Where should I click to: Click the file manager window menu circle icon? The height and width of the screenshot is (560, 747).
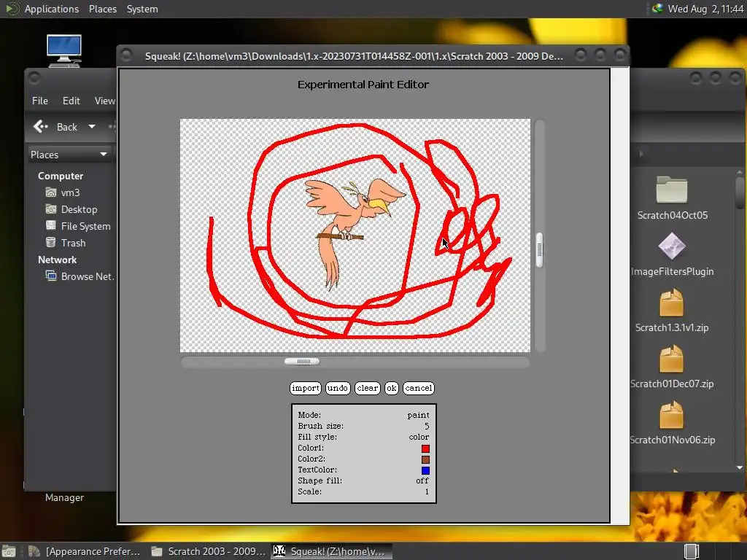pyautogui.click(x=34, y=77)
